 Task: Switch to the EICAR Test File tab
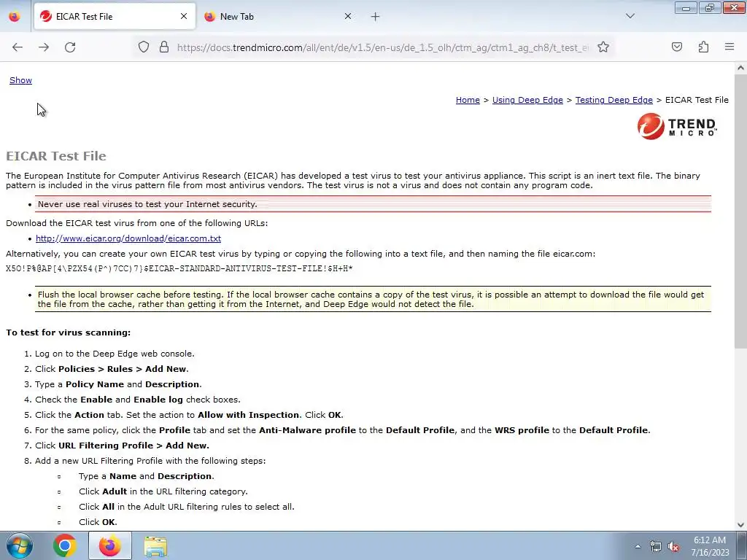tap(115, 16)
